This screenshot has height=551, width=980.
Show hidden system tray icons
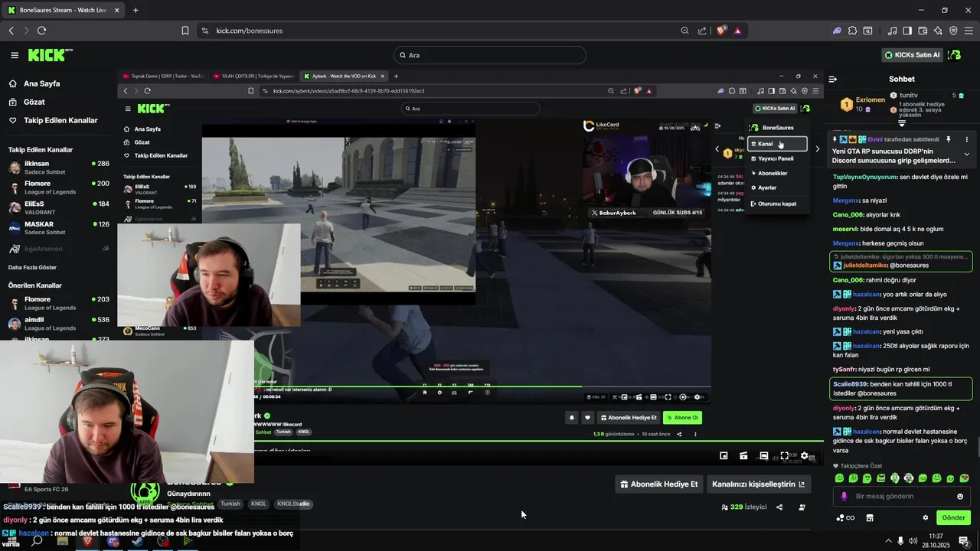(889, 541)
